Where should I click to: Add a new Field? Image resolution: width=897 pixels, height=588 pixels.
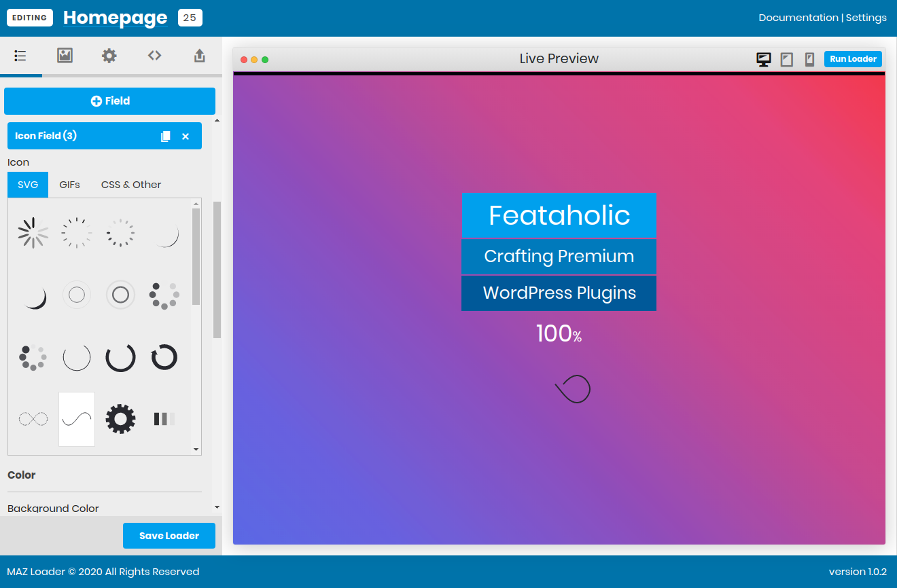(109, 100)
